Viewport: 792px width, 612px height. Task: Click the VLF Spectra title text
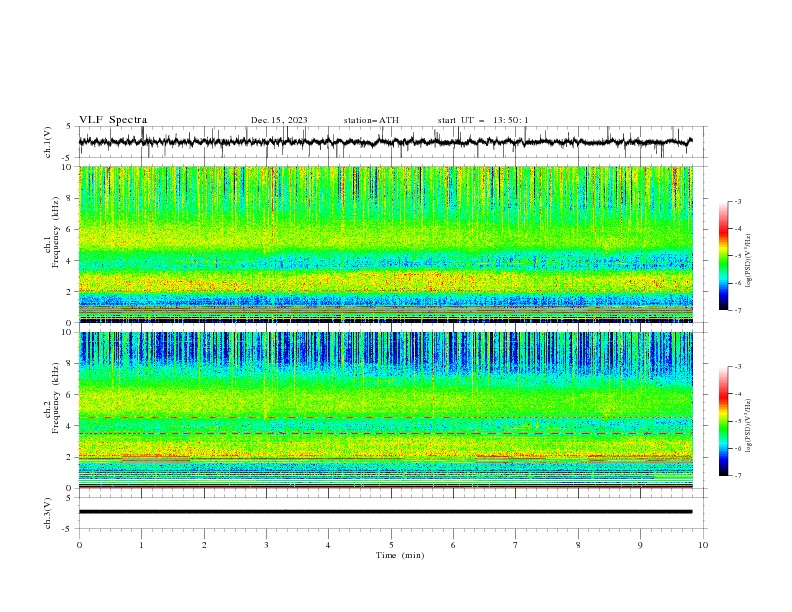click(113, 120)
